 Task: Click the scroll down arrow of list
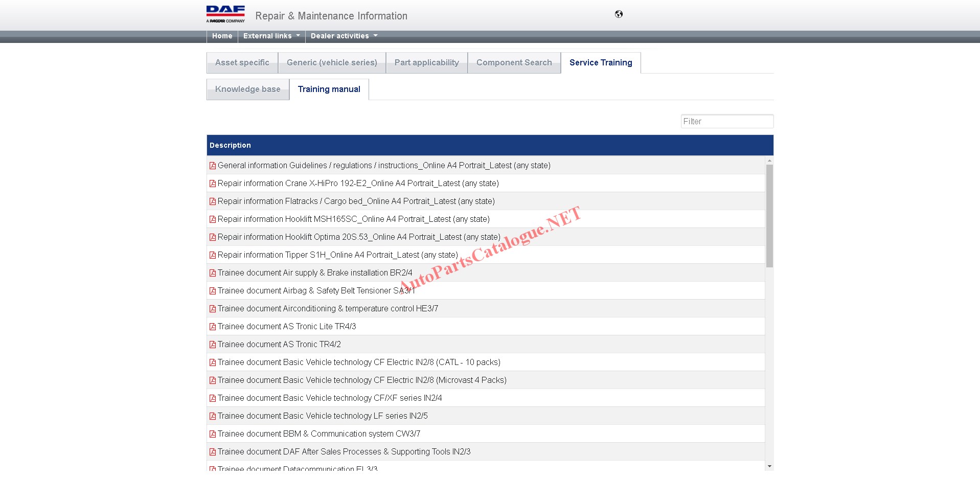[769, 466]
